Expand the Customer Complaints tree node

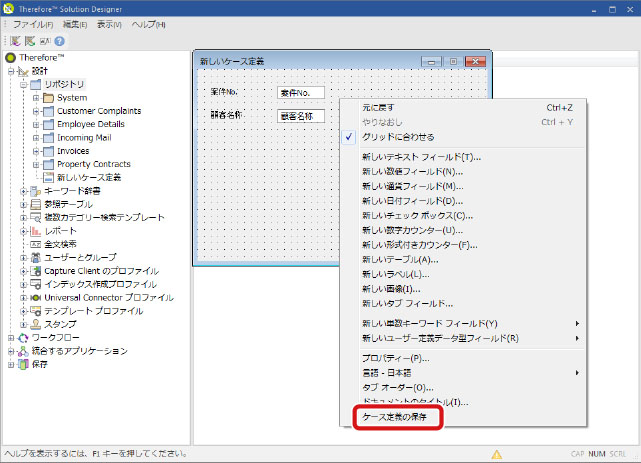click(37, 111)
